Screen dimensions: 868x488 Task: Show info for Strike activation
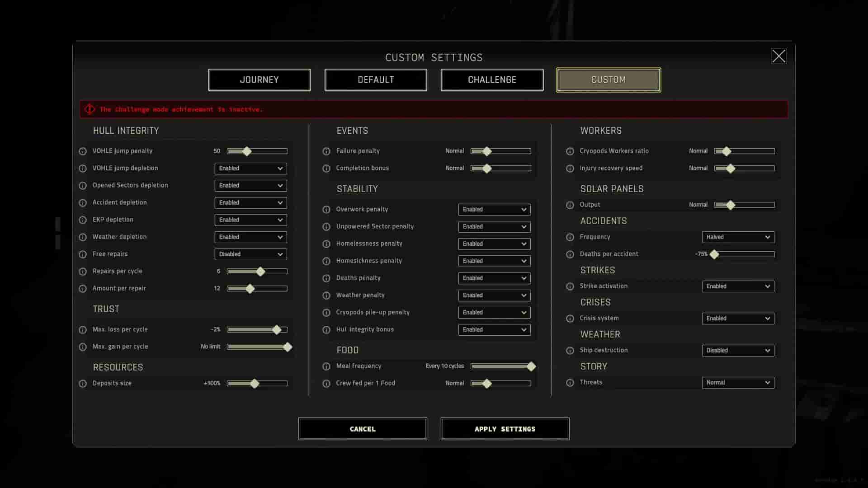coord(570,286)
